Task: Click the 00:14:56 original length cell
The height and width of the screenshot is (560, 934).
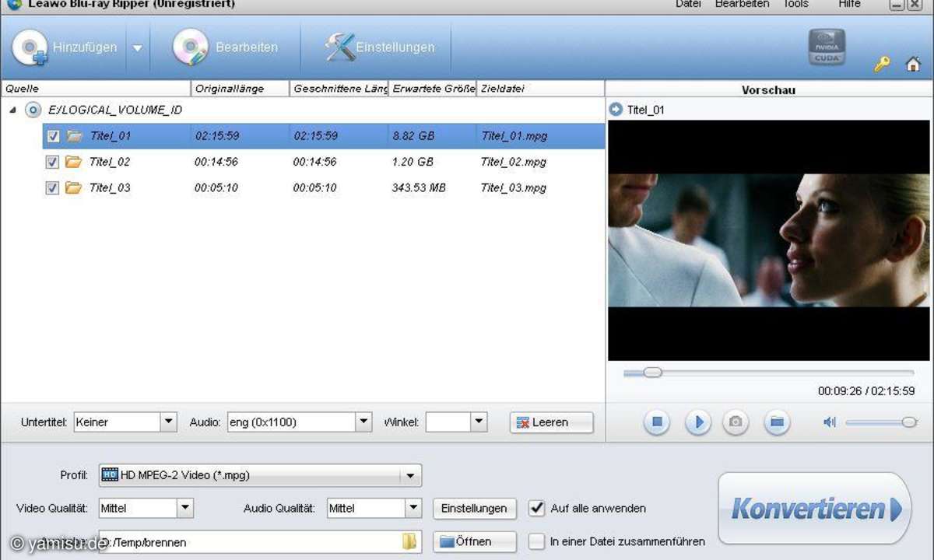Action: [x=216, y=162]
